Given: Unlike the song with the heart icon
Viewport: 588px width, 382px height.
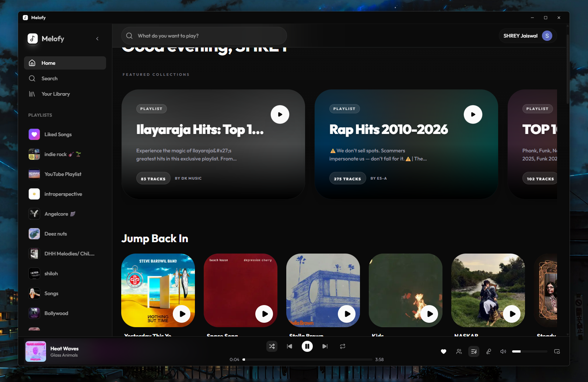Looking at the screenshot, I should click(x=444, y=351).
